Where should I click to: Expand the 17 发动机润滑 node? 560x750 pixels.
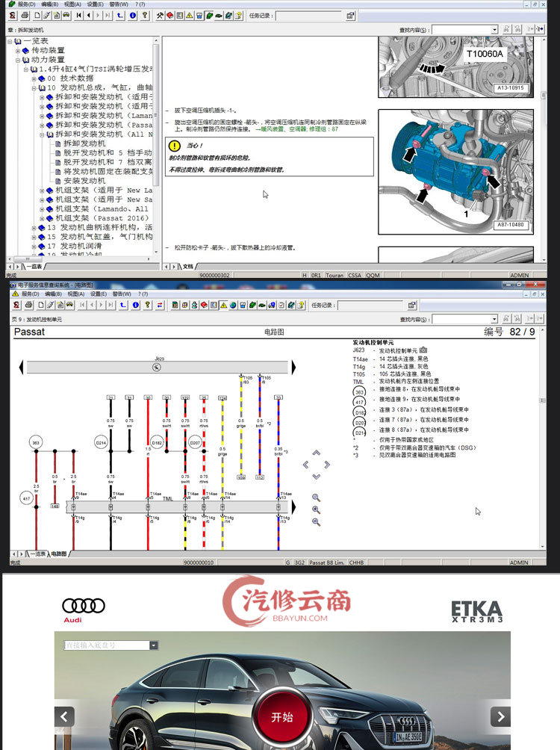click(34, 247)
